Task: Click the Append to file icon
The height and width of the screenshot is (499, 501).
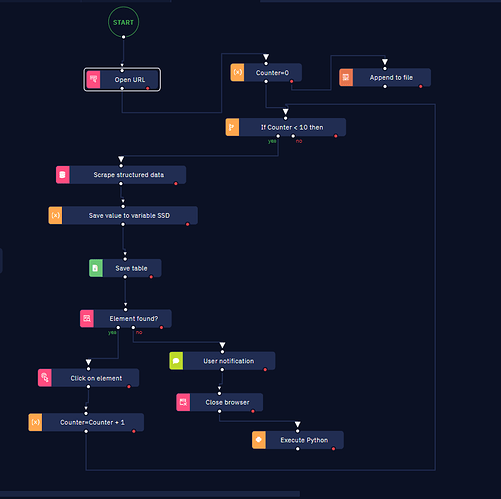Action: (346, 77)
